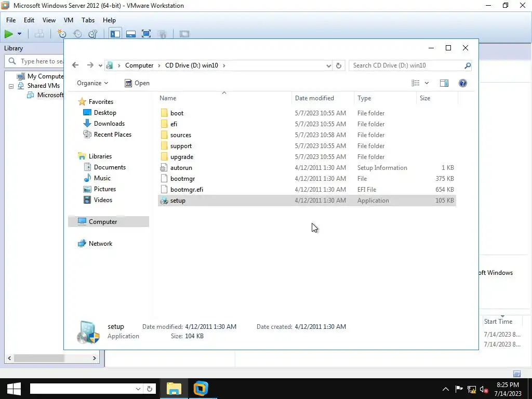Change view layout icon
The image size is (532, 399).
(415, 83)
